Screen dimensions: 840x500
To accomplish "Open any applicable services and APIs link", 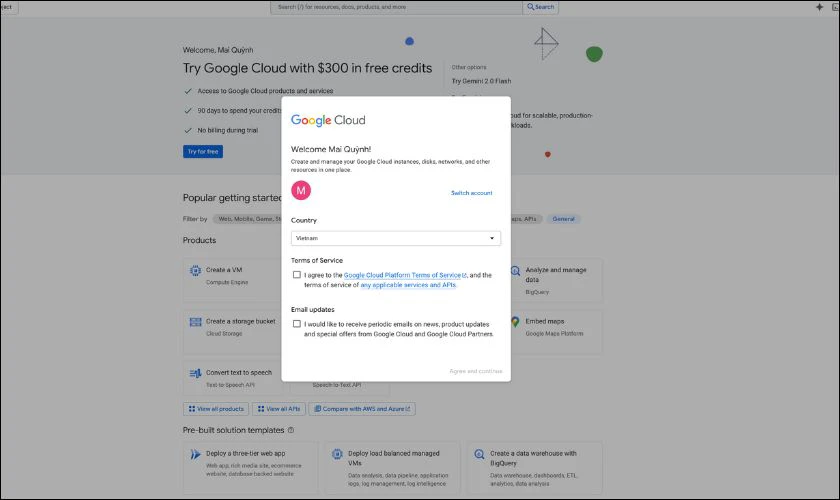I will [408, 285].
